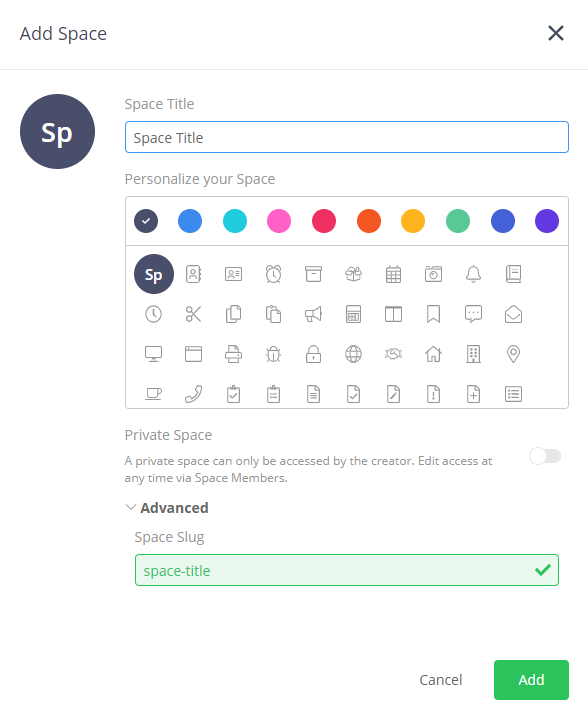Image resolution: width=588 pixels, height=721 pixels.
Task: Select the coffee cup icon
Action: click(x=154, y=394)
